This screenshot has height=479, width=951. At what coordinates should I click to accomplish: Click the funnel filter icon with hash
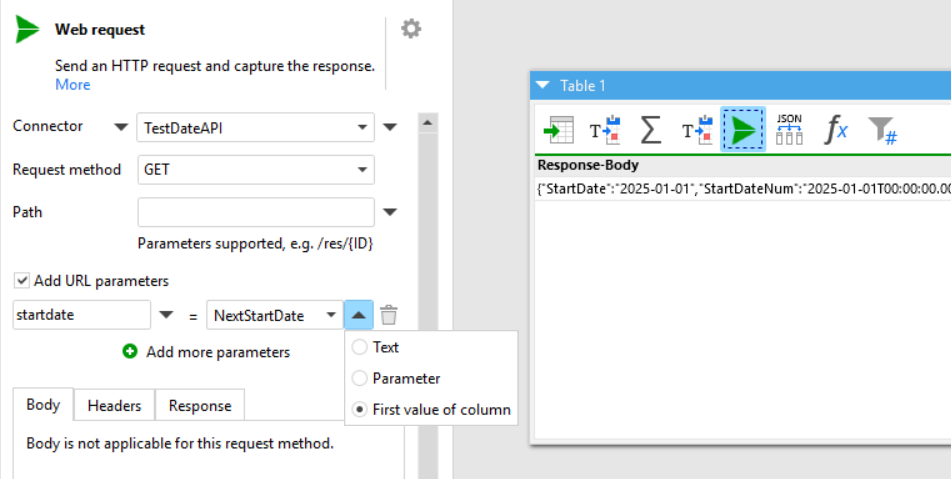(x=881, y=130)
